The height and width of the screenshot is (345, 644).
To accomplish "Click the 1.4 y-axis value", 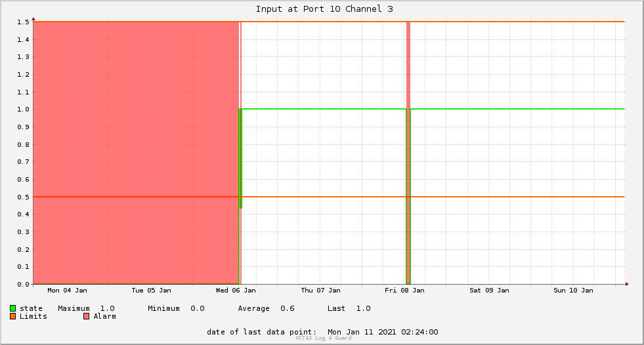I will pyautogui.click(x=23, y=40).
